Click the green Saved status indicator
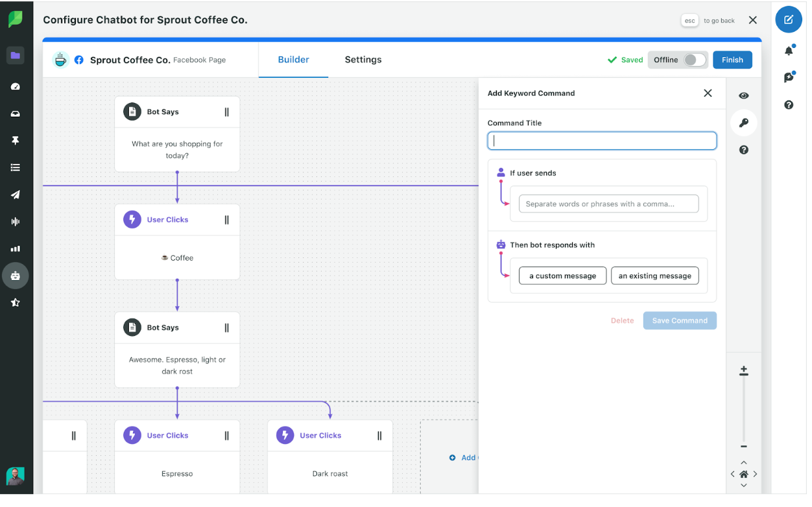 pyautogui.click(x=625, y=60)
